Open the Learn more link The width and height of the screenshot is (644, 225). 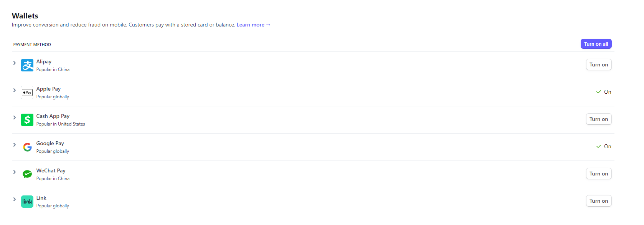(253, 25)
